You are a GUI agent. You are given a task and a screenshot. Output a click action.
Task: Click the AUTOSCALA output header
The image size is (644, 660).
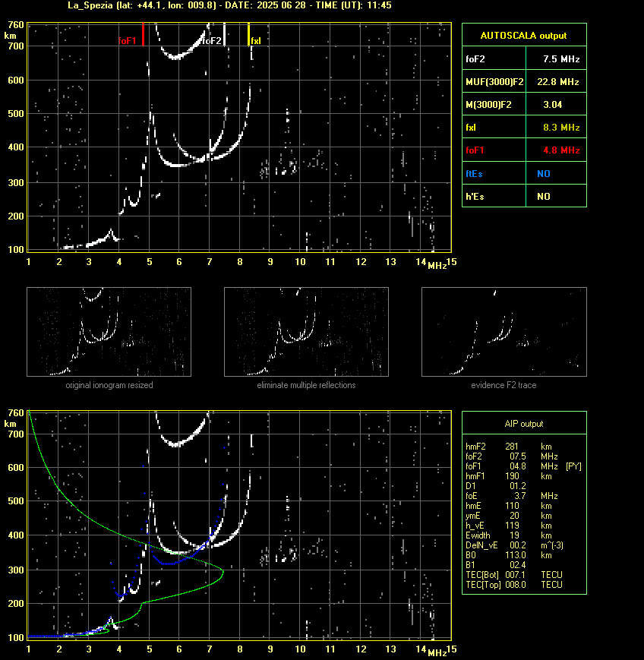pyautogui.click(x=524, y=36)
